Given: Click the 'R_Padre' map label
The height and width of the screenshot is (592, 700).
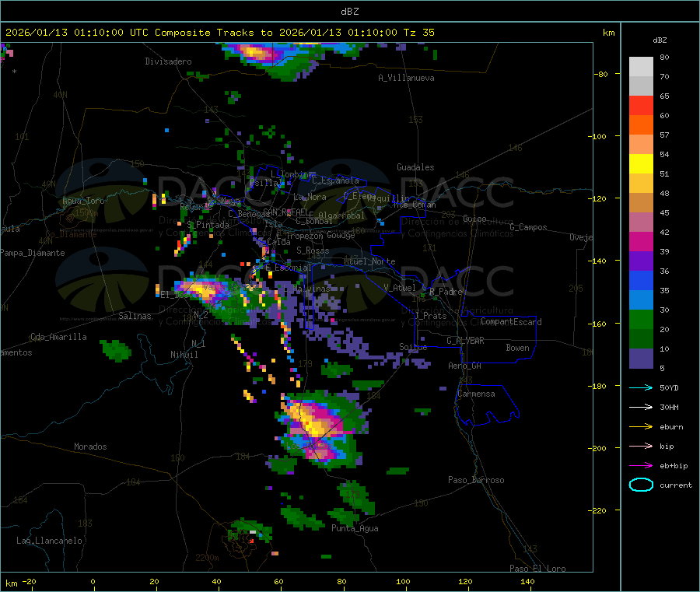Looking at the screenshot, I should [x=446, y=292].
